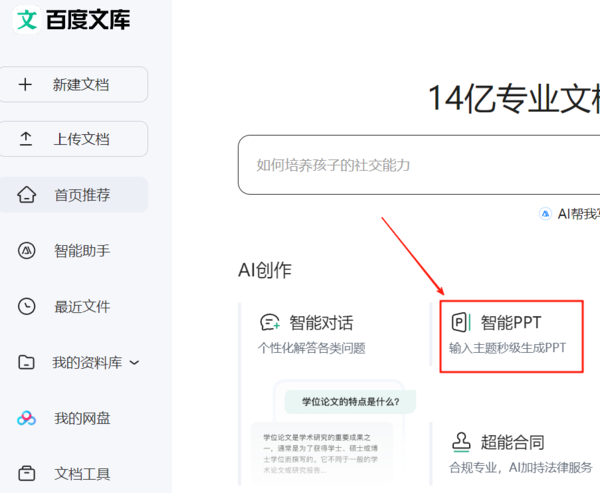This screenshot has width=600, height=493.
Task: Click the 新建文档 button
Action: pyautogui.click(x=73, y=84)
